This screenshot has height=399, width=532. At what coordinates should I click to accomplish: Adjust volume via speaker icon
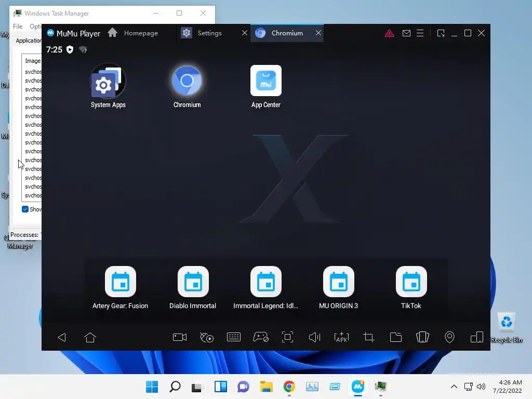(x=314, y=337)
